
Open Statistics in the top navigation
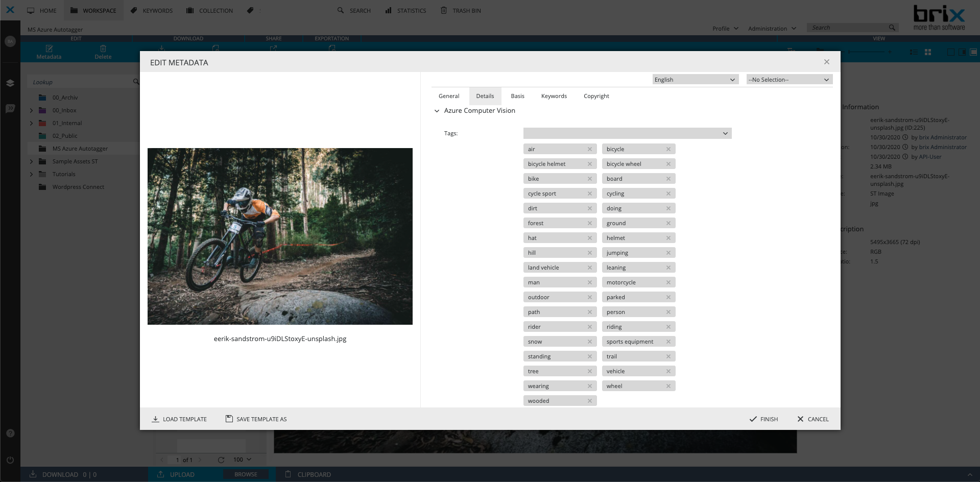[x=405, y=10]
